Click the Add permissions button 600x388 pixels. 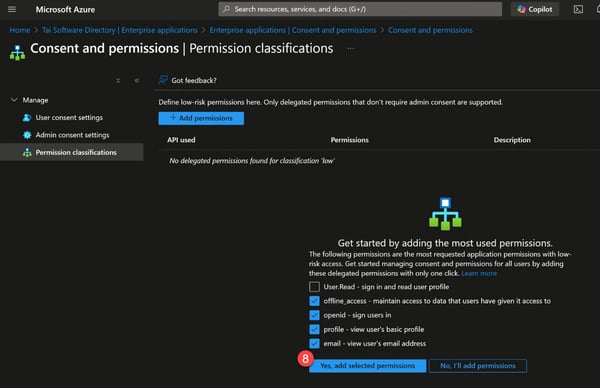click(x=201, y=118)
